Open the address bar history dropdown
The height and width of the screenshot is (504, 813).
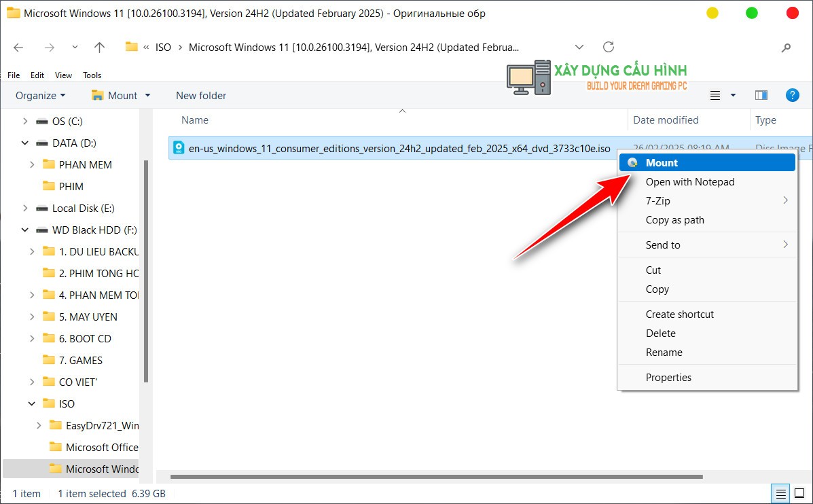pos(579,47)
